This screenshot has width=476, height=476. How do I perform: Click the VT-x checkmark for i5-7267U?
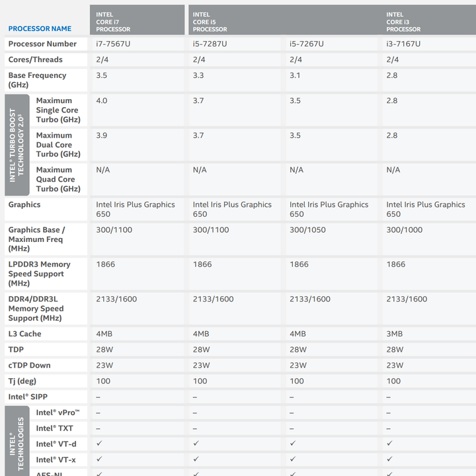click(293, 459)
